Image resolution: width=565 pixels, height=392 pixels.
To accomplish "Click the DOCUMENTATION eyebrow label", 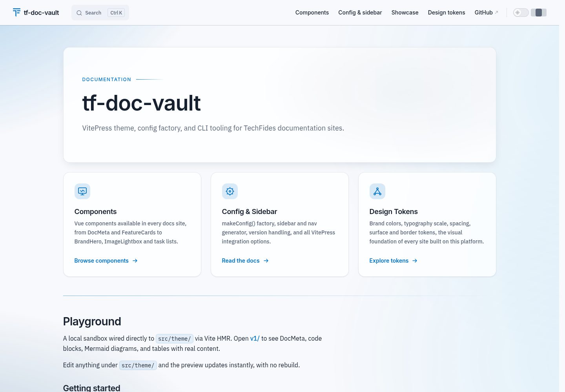I will [107, 80].
